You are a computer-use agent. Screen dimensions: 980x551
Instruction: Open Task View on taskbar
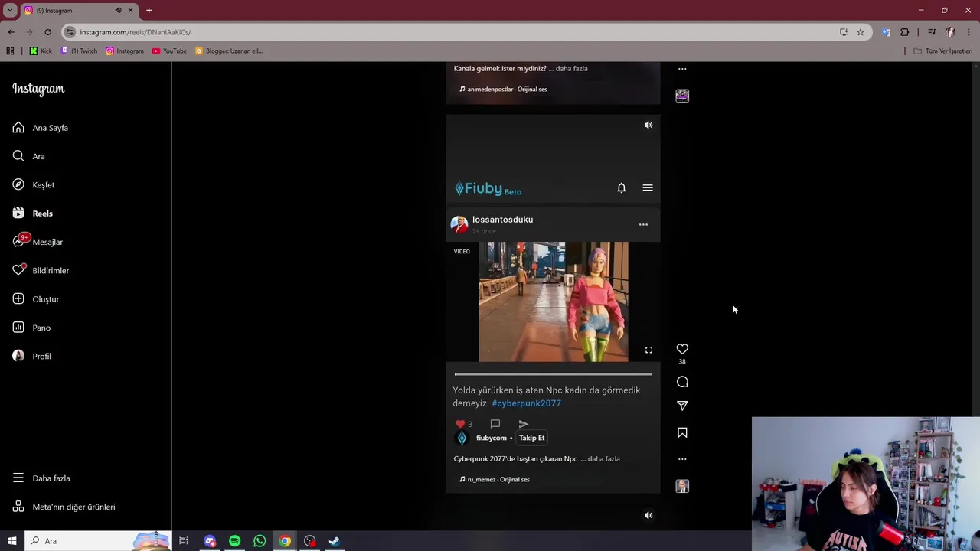point(184,541)
